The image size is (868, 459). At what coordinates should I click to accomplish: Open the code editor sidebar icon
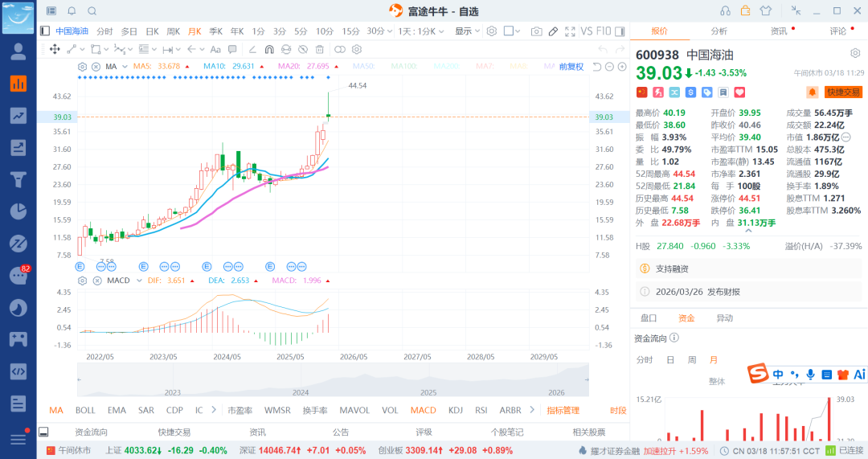coord(18,371)
